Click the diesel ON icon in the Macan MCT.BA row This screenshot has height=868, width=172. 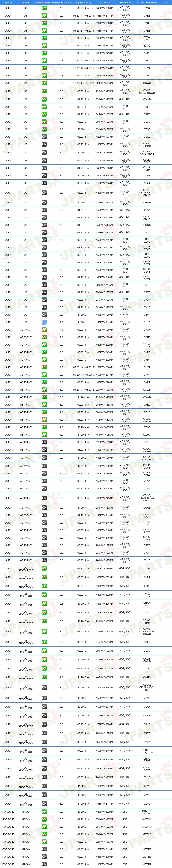pyautogui.click(x=44, y=864)
